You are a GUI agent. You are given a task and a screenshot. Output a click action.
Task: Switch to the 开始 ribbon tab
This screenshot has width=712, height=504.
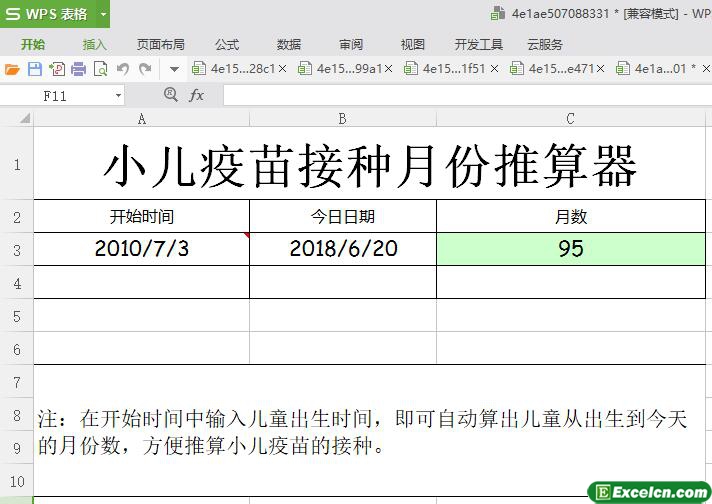[x=33, y=44]
